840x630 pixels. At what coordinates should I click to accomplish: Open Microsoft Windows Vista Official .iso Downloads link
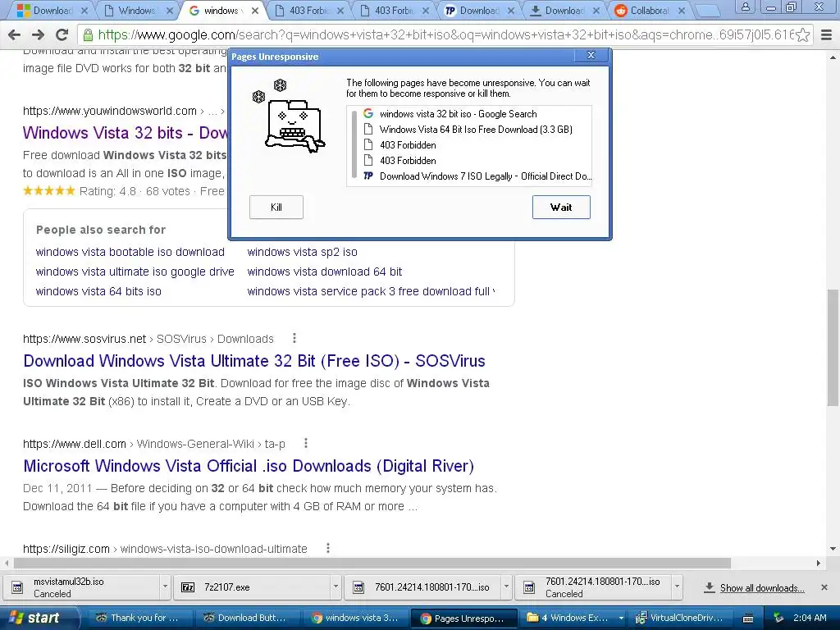(249, 466)
